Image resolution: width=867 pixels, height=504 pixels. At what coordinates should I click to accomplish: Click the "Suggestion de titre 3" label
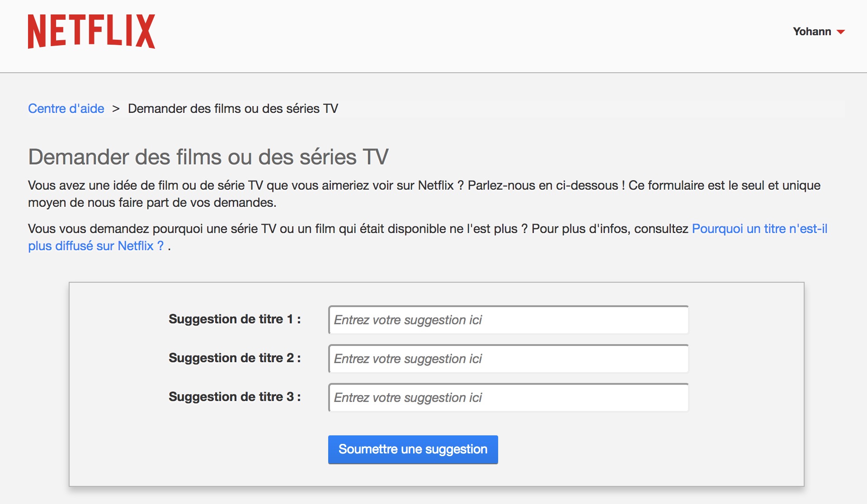[x=235, y=397]
